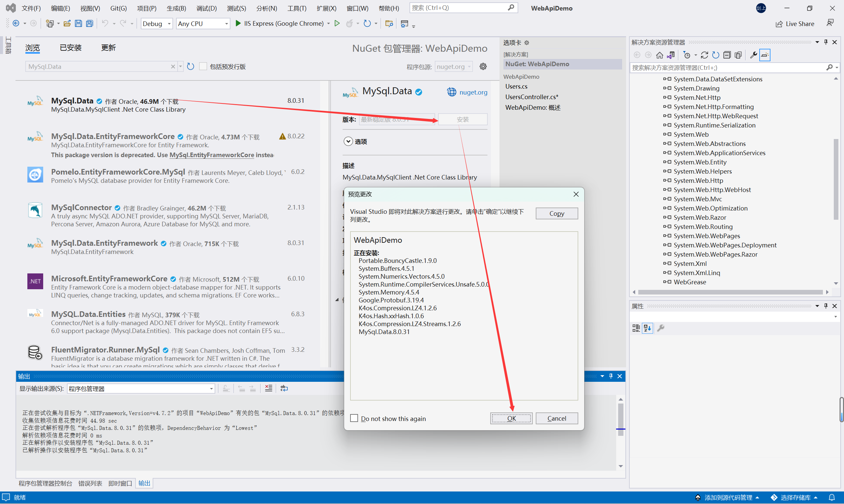Drag the version selector slider for MySql.Data
This screenshot has height=504, width=844.
point(396,119)
